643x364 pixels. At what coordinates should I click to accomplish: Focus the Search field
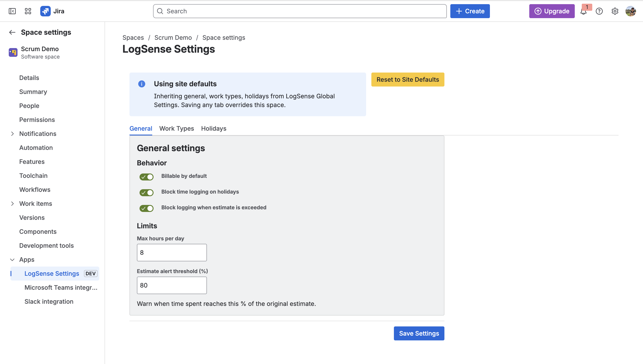(x=300, y=11)
